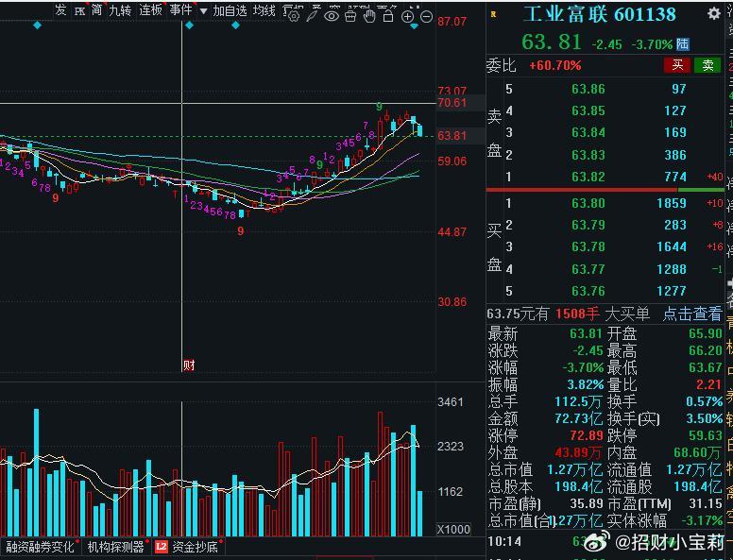The height and width of the screenshot is (560, 733).
Task: Open the 资金抄底 tab
Action: (x=195, y=547)
